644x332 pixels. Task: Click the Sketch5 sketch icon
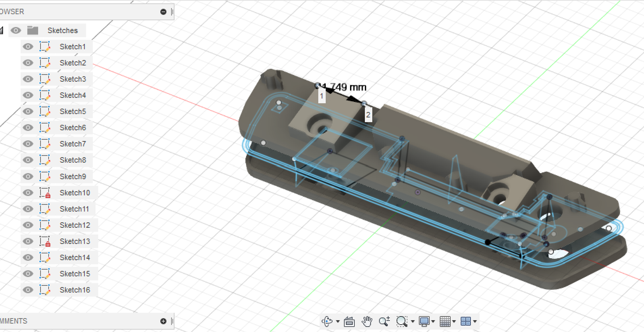pyautogui.click(x=45, y=111)
